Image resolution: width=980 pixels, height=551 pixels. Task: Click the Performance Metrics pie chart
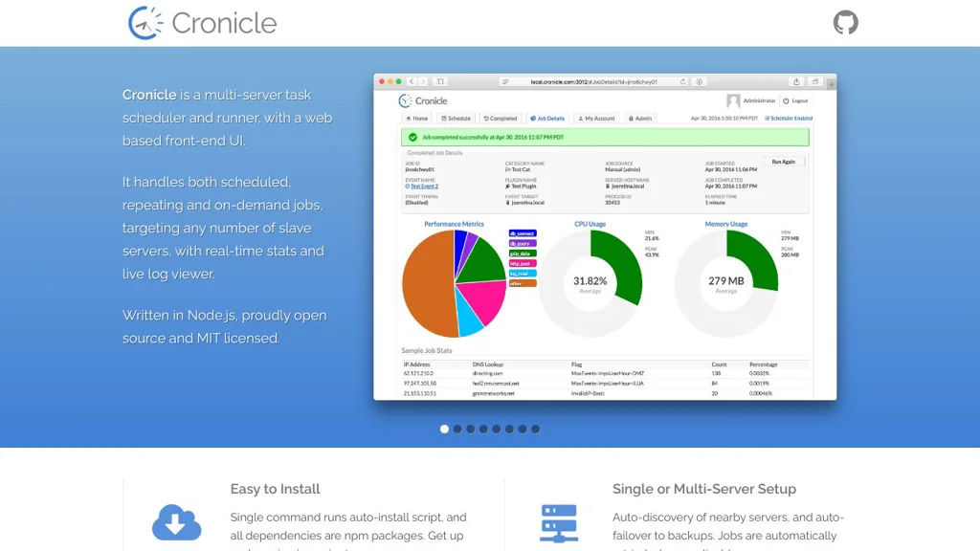(x=455, y=283)
